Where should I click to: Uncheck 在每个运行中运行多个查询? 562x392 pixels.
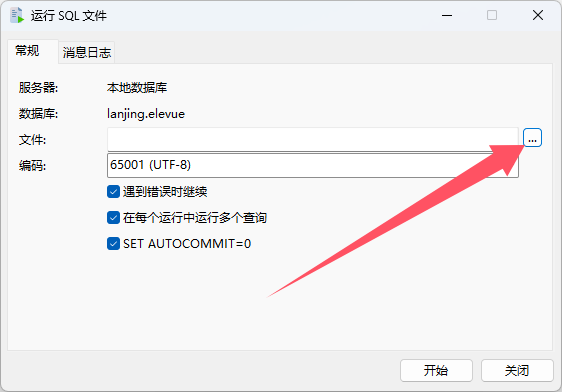[x=113, y=217]
